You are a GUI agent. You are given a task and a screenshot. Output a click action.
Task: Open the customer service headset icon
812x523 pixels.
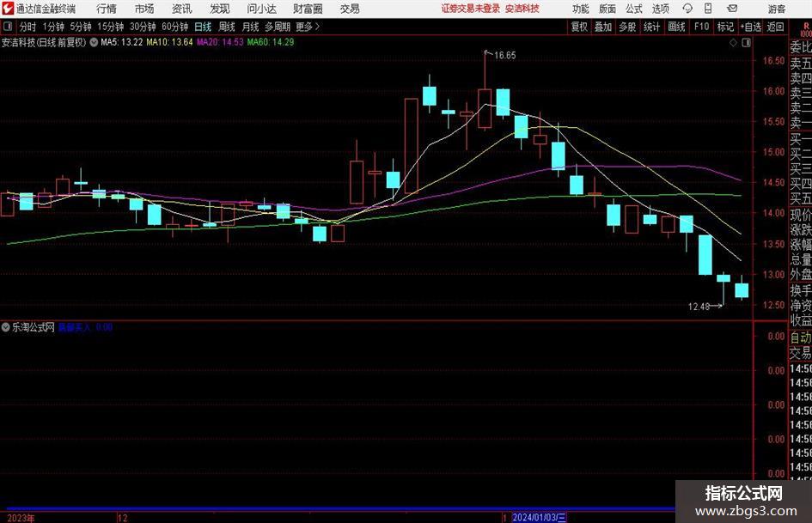(x=687, y=9)
